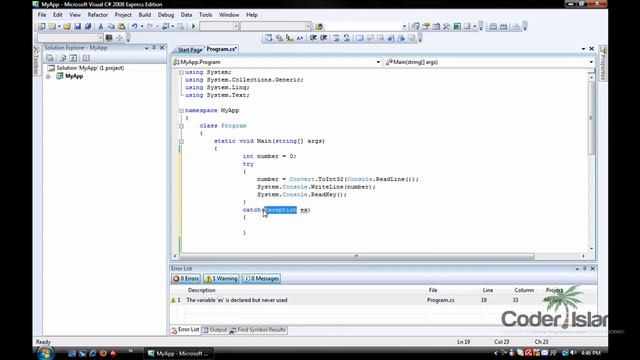Click Solution Explorer's View Code icon
Screen dimensions: 640x360
86,58
